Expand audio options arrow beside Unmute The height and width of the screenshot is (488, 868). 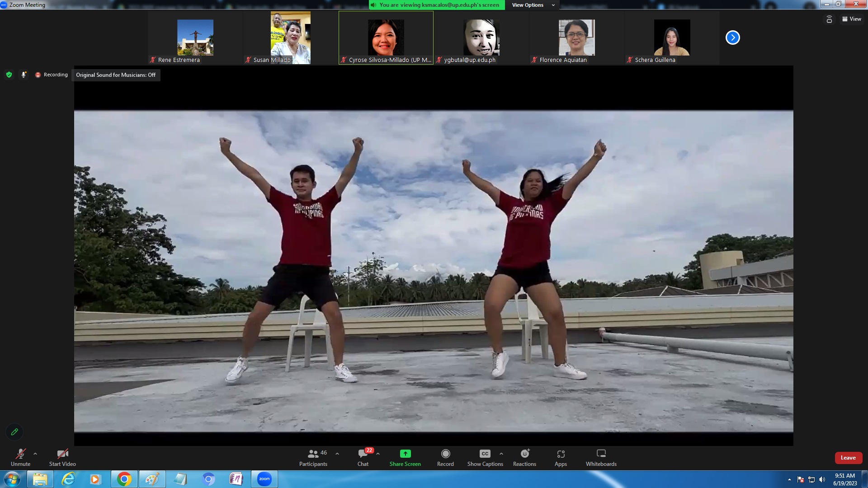tap(35, 453)
